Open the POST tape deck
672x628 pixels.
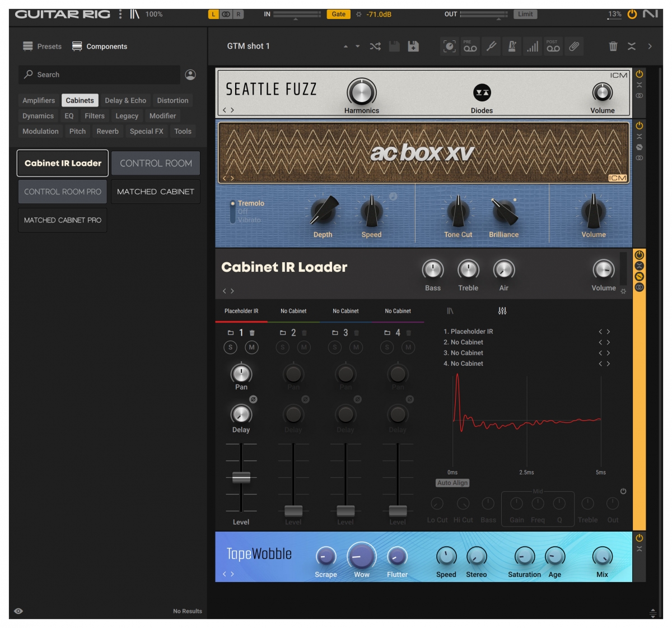coord(553,46)
